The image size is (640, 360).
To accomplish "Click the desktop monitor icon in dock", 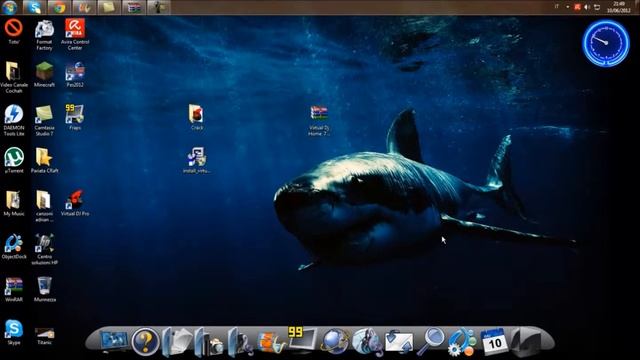I will pyautogui.click(x=114, y=340).
